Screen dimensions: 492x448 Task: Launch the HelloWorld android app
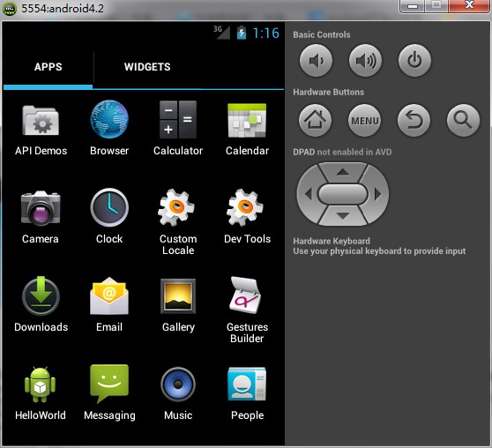41,385
